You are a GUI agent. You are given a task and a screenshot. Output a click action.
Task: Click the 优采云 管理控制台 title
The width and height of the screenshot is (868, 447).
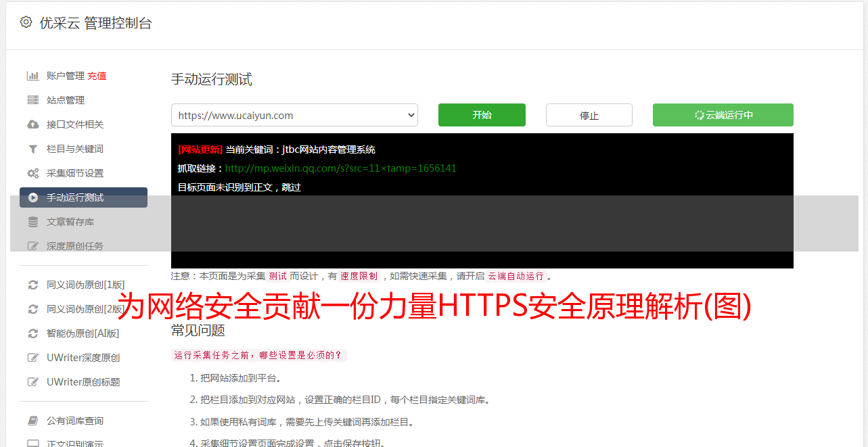coord(95,23)
